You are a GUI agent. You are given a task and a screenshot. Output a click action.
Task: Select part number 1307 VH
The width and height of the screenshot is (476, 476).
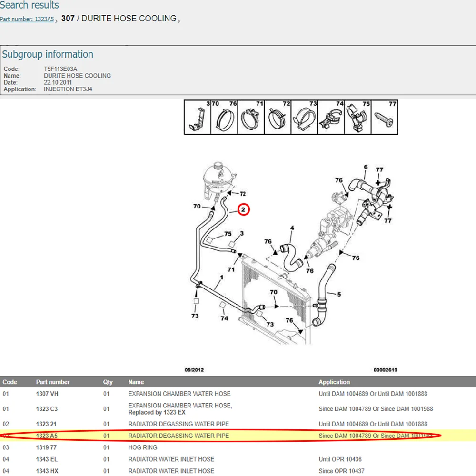(47, 394)
